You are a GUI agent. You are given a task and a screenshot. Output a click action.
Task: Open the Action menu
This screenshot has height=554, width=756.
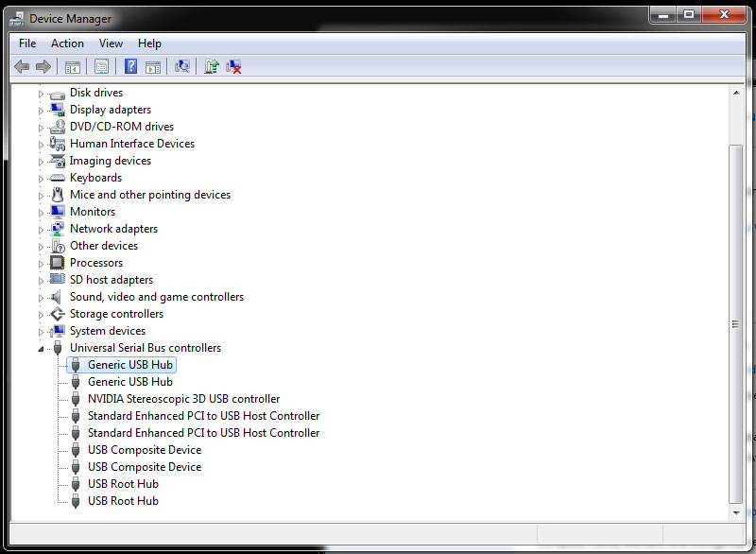[67, 43]
